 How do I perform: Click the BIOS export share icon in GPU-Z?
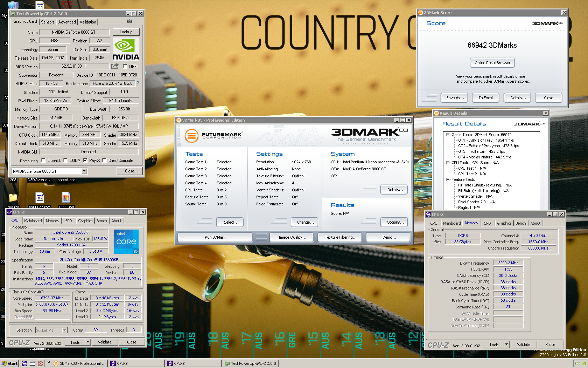(115, 66)
